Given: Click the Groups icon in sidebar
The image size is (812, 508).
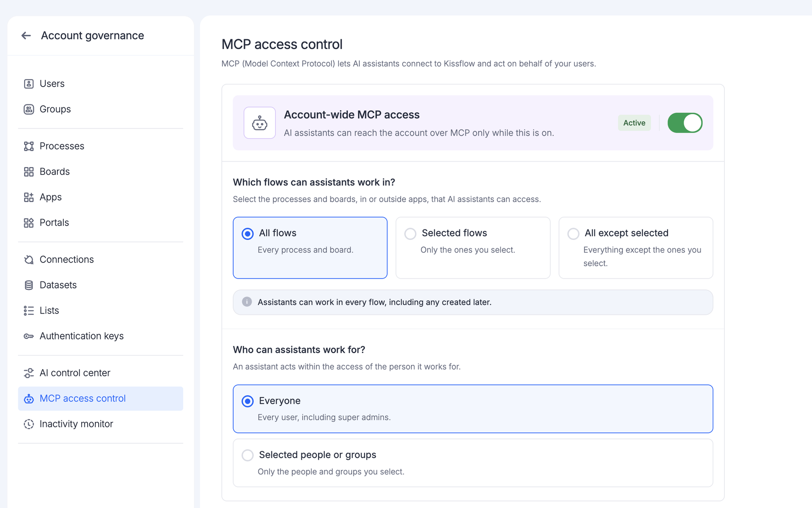Looking at the screenshot, I should pyautogui.click(x=29, y=109).
